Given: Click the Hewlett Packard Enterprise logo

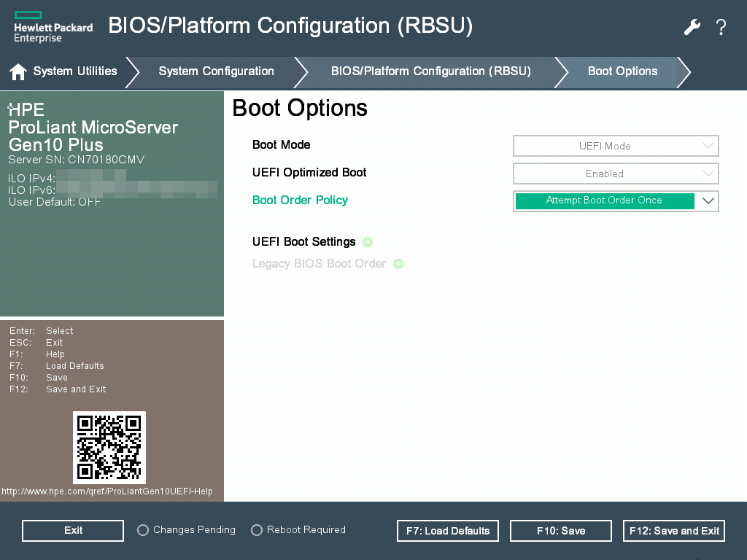Looking at the screenshot, I should click(x=53, y=27).
